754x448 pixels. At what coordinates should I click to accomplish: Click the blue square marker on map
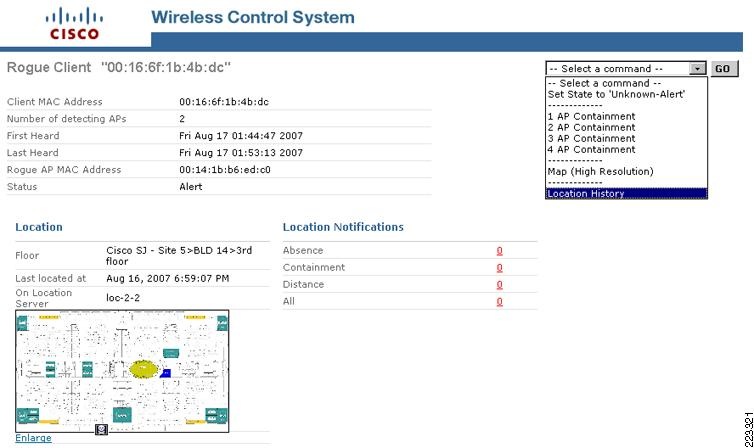click(x=166, y=373)
